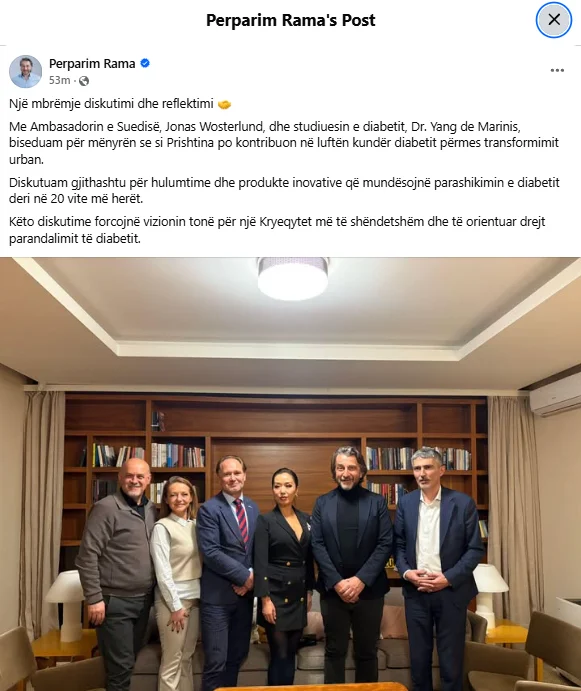Close the Perparim Rama's Post dialog

pyautogui.click(x=554, y=19)
